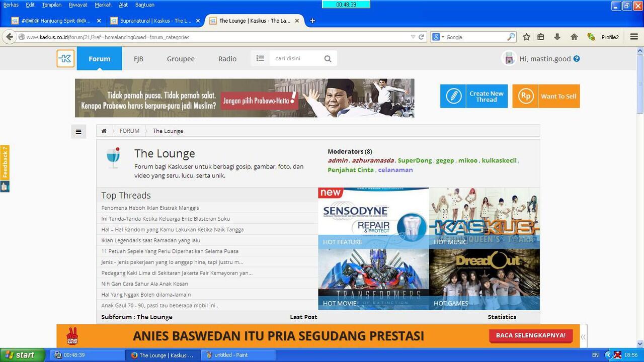This screenshot has height=362, width=644.
Task: Reload the page with refresh icon
Action: [421, 37]
